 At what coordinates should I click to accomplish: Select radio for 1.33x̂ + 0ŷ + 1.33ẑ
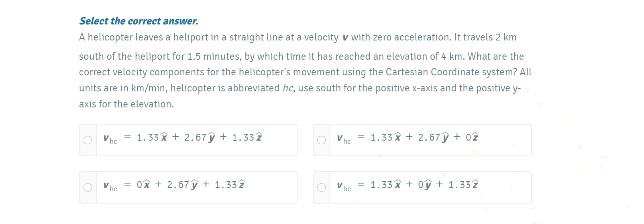pos(322,188)
